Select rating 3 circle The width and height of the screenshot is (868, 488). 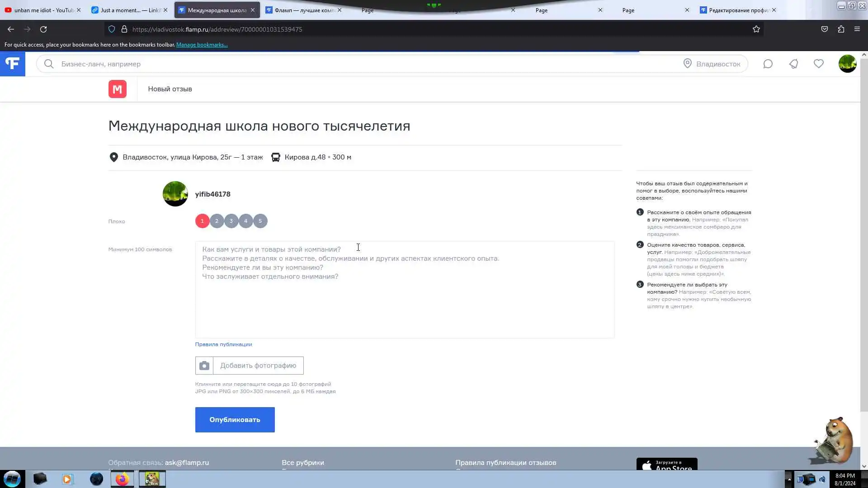(x=231, y=221)
